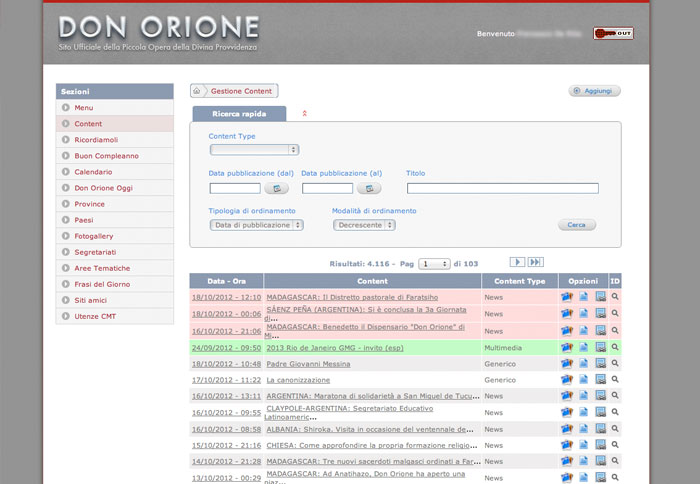Click screen preview icon for CLAYPOLE-ARGENTINA row
The width and height of the screenshot is (700, 484).
click(600, 412)
